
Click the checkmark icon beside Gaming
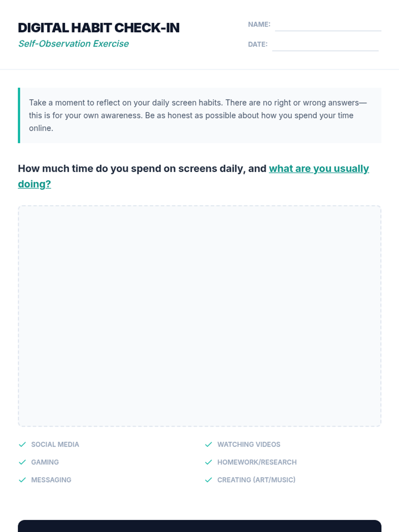[22, 462]
